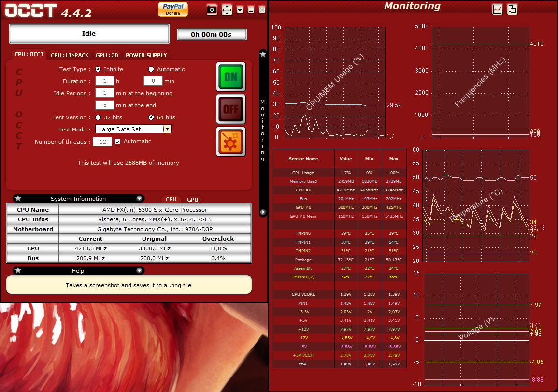Switch to GPU : 3D tab

(107, 55)
